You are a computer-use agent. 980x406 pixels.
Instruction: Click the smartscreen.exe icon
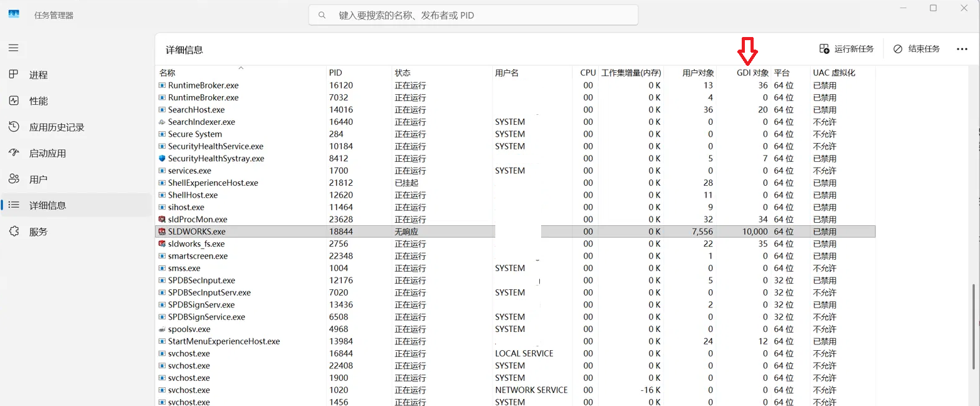[x=162, y=256]
